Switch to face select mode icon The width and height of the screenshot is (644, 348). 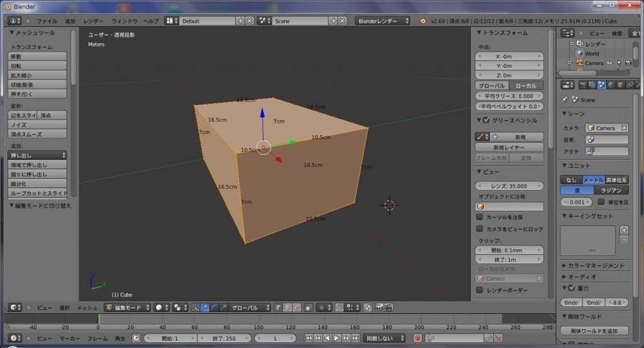pyautogui.click(x=297, y=307)
